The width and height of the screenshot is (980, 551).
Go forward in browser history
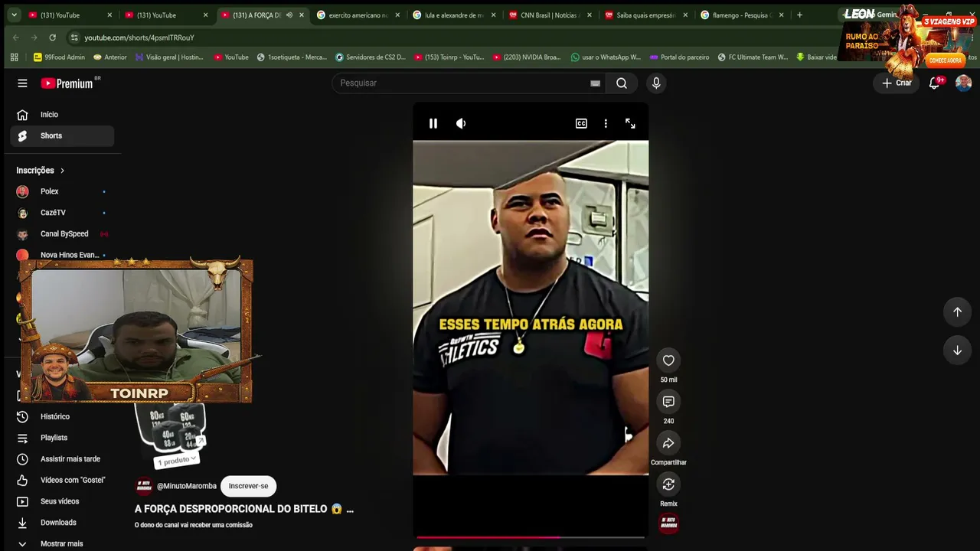pyautogui.click(x=34, y=37)
